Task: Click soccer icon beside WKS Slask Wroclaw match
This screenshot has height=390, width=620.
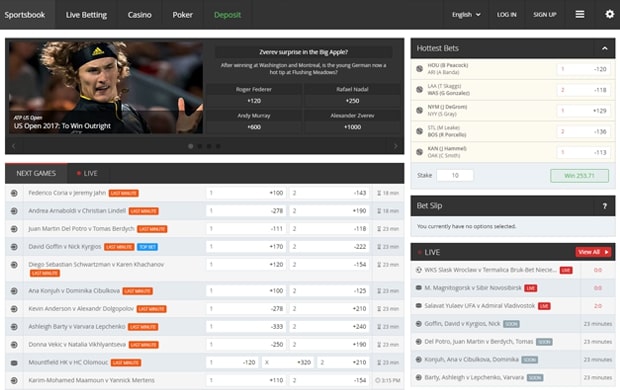Action: pyautogui.click(x=418, y=270)
